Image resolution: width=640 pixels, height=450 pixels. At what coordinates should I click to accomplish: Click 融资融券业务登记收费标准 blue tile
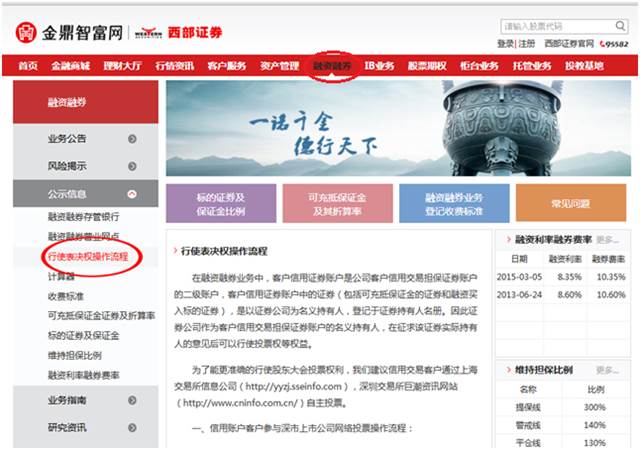440,203
